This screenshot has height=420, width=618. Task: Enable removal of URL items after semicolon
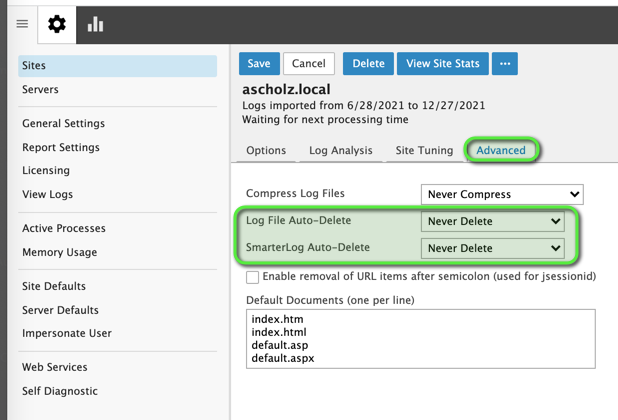pyautogui.click(x=253, y=277)
